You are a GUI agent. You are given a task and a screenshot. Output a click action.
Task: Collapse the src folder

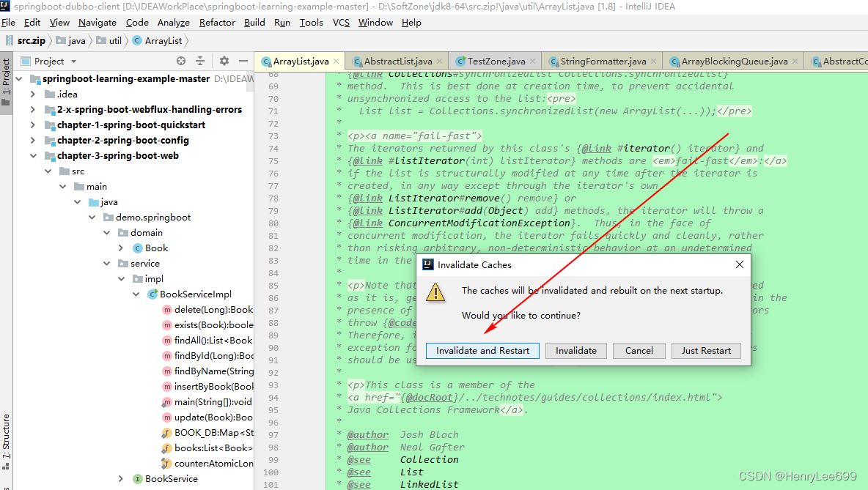point(48,171)
